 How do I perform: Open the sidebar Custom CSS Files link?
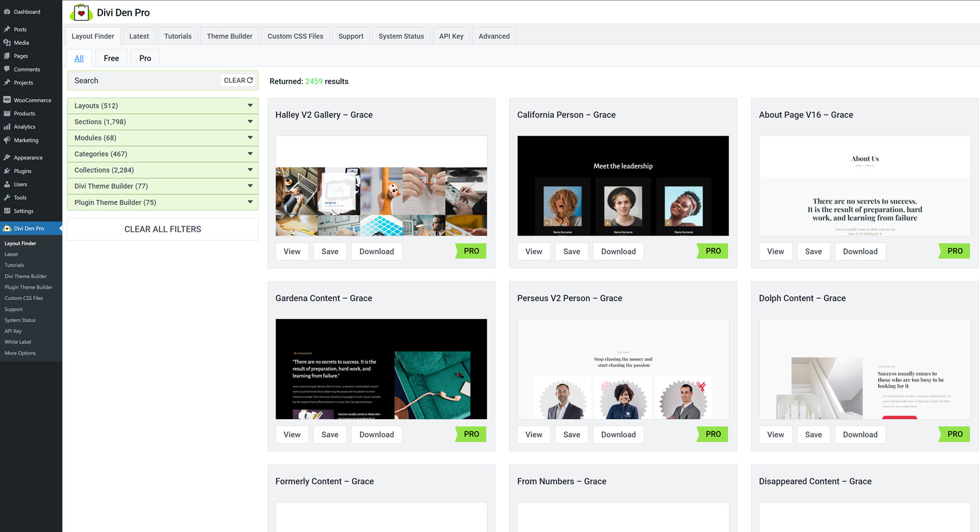pyautogui.click(x=23, y=298)
